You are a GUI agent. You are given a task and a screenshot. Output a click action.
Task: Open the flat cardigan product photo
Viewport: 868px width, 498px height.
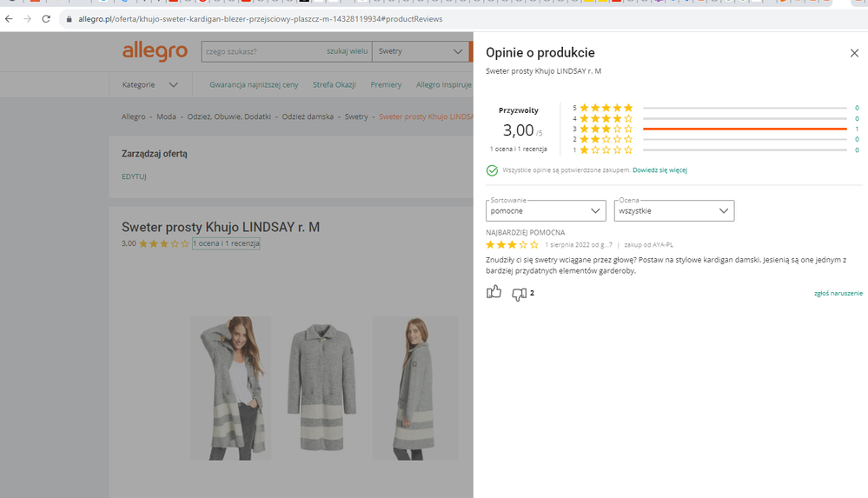[x=321, y=388]
